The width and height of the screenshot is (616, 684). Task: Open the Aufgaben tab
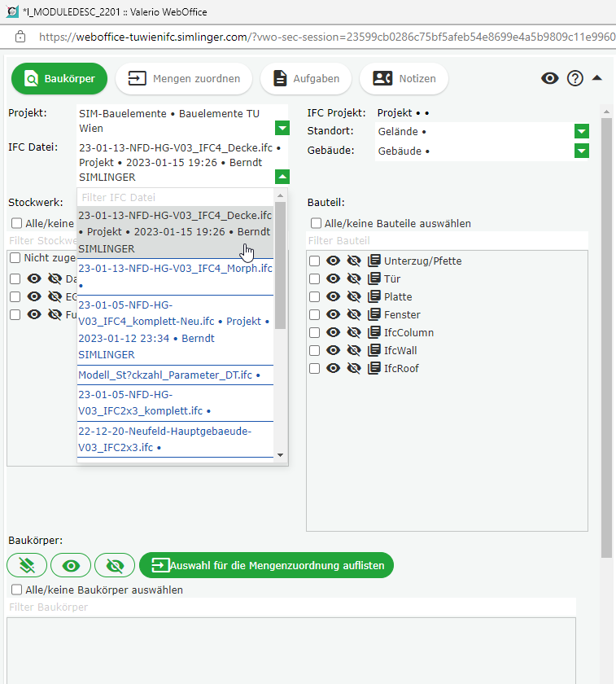[306, 79]
